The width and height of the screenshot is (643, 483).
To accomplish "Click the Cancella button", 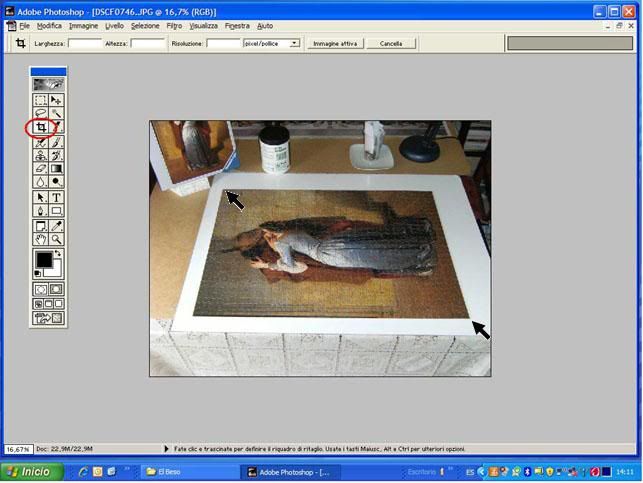I will coord(391,43).
